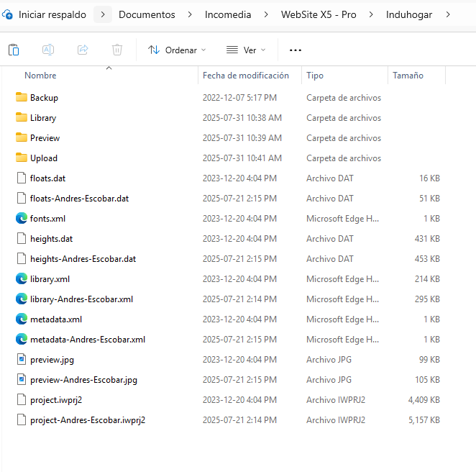The height and width of the screenshot is (472, 476).
Task: Click the project-Andres-Escobar.iwprj2 file icon
Action: [x=22, y=419]
